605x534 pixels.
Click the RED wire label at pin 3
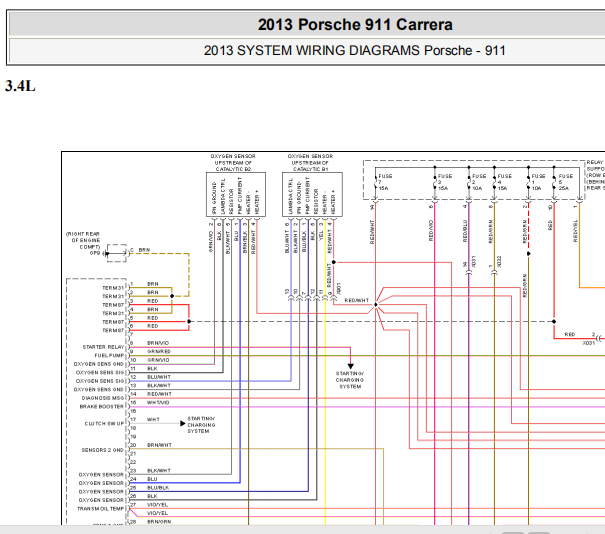pyautogui.click(x=153, y=301)
